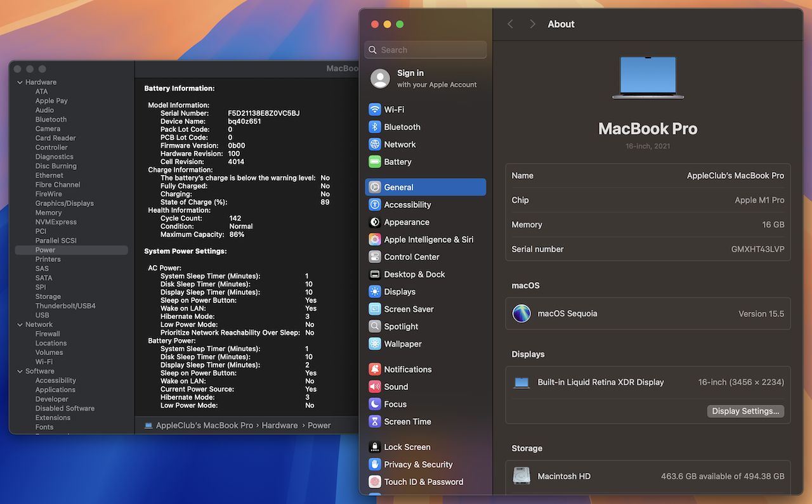Screen dimensions: 812x504
Task: Select ATA in System Information sidebar
Action: coord(41,91)
